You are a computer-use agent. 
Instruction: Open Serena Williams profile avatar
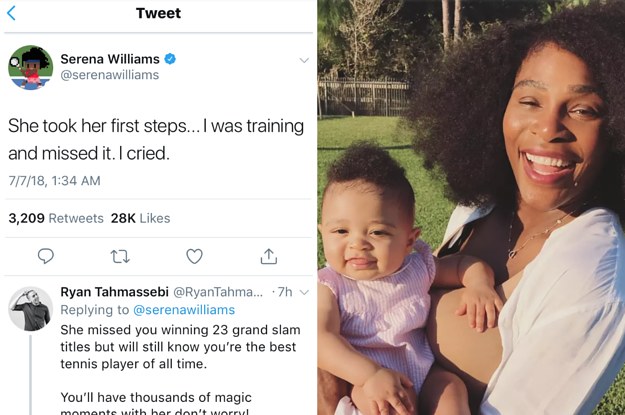[30, 67]
